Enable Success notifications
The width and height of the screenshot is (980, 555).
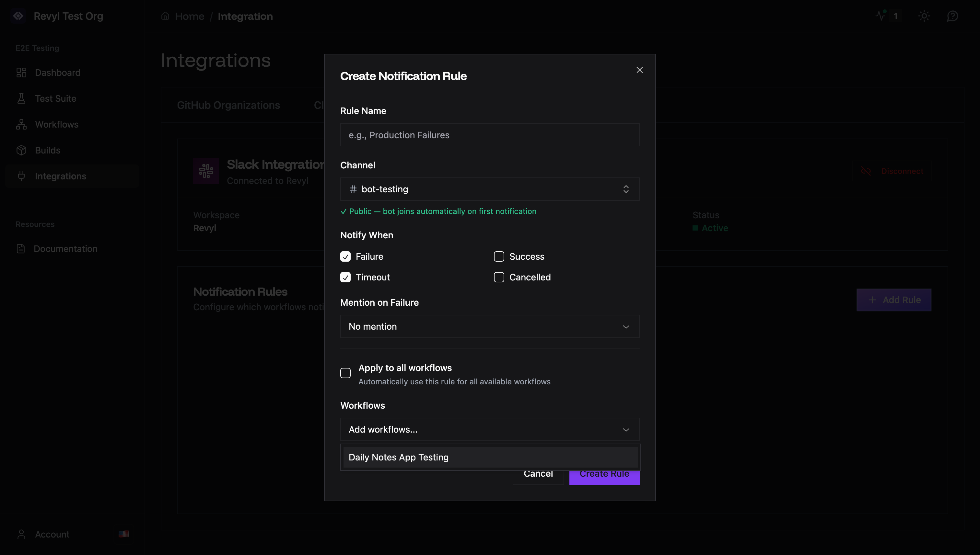498,256
